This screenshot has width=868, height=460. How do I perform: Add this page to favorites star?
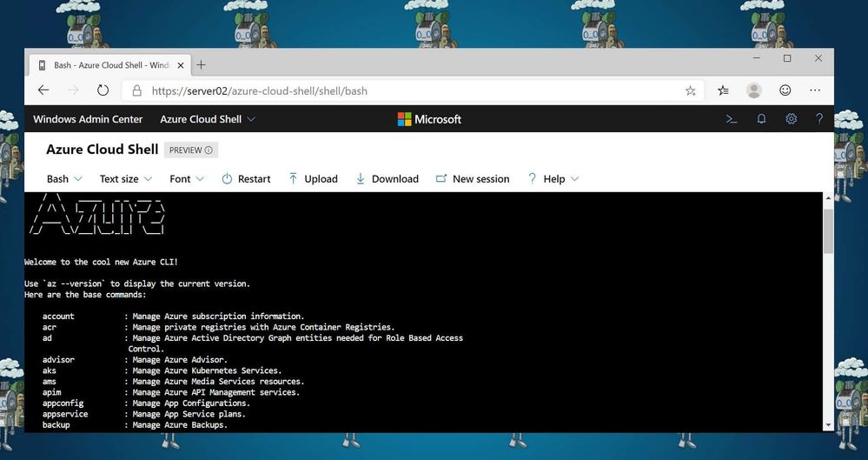click(690, 91)
